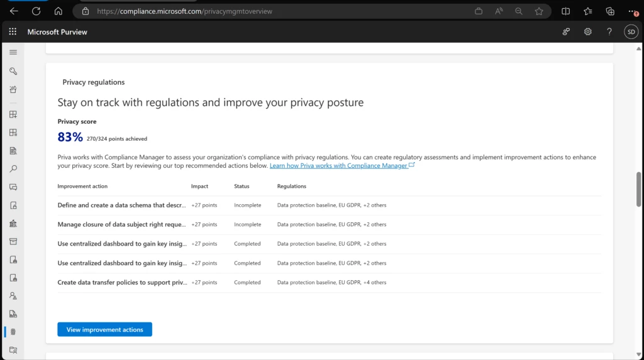
Task: Open the archive box sidebar icon
Action: pos(13,241)
